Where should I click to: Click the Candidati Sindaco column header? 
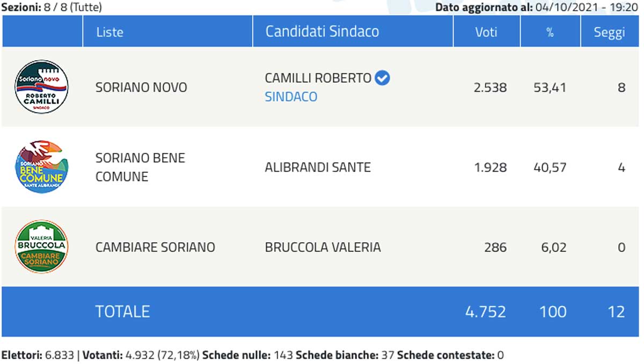pyautogui.click(x=322, y=31)
